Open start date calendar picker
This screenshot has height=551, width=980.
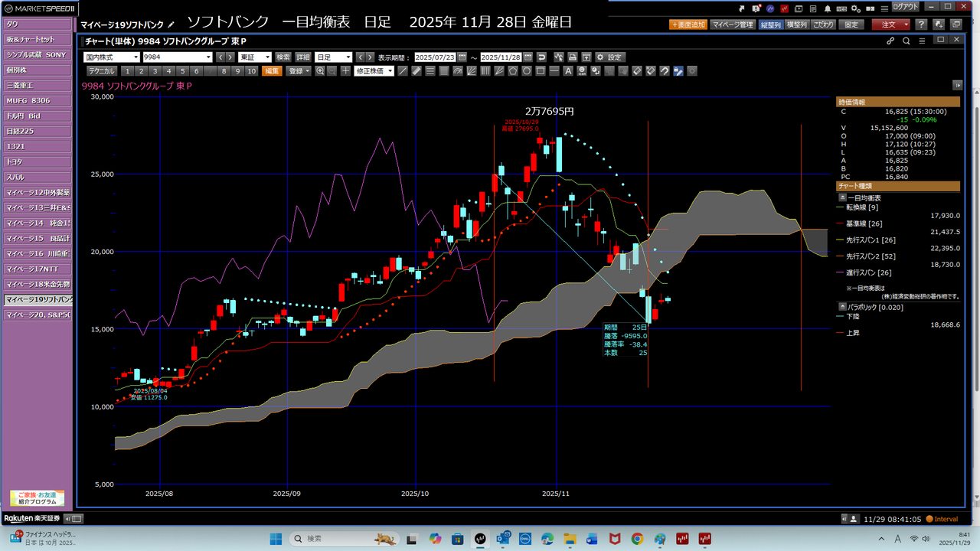click(x=462, y=57)
